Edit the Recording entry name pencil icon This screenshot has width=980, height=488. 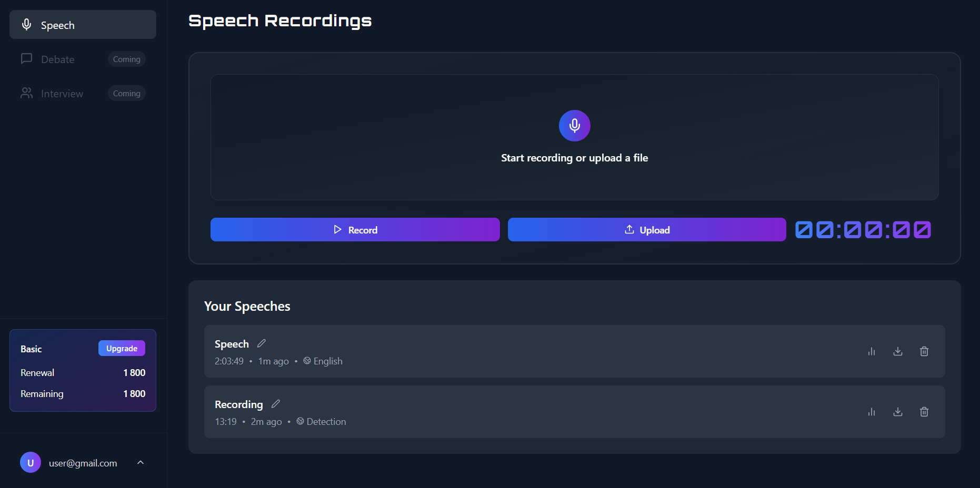click(x=275, y=404)
